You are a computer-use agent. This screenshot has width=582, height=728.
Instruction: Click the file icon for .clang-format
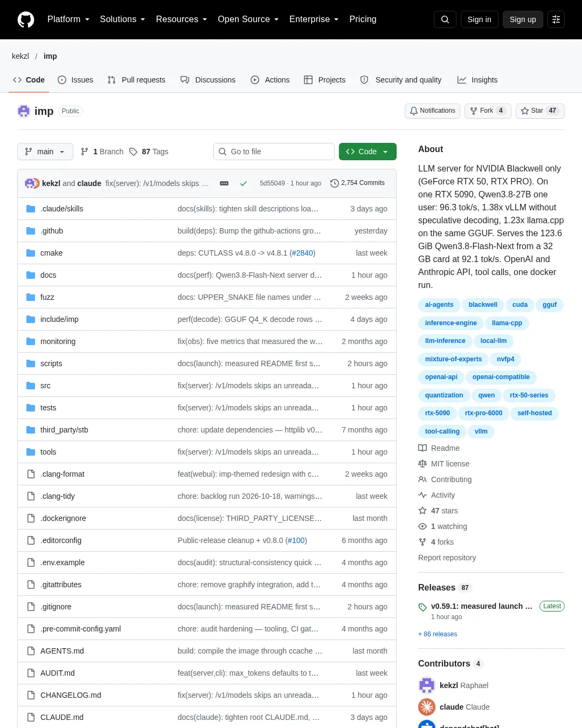click(31, 474)
